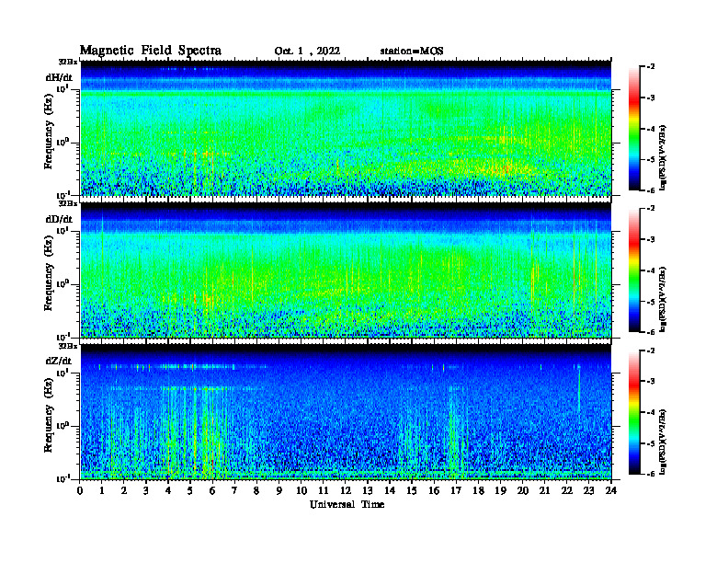
Task: Click hour tick label "15" on time axis
Action: tap(412, 491)
